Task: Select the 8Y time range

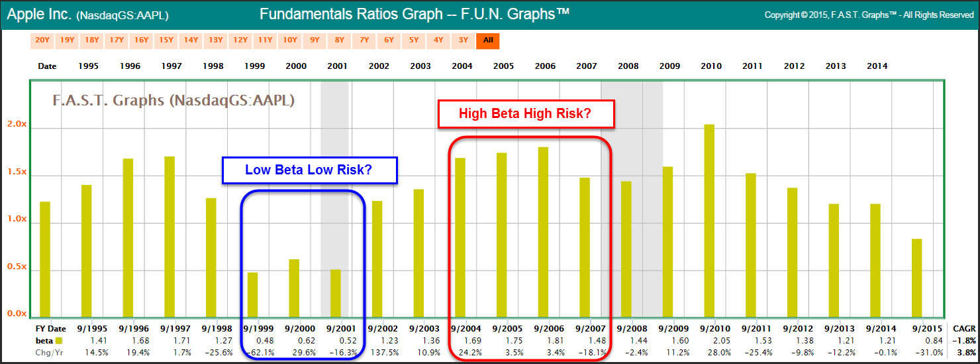Action: click(x=340, y=40)
